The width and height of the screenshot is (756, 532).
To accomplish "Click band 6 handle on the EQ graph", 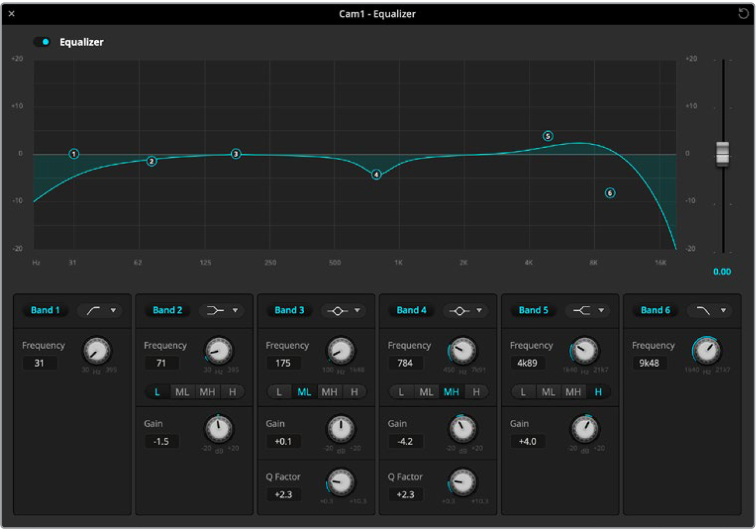I will click(610, 193).
